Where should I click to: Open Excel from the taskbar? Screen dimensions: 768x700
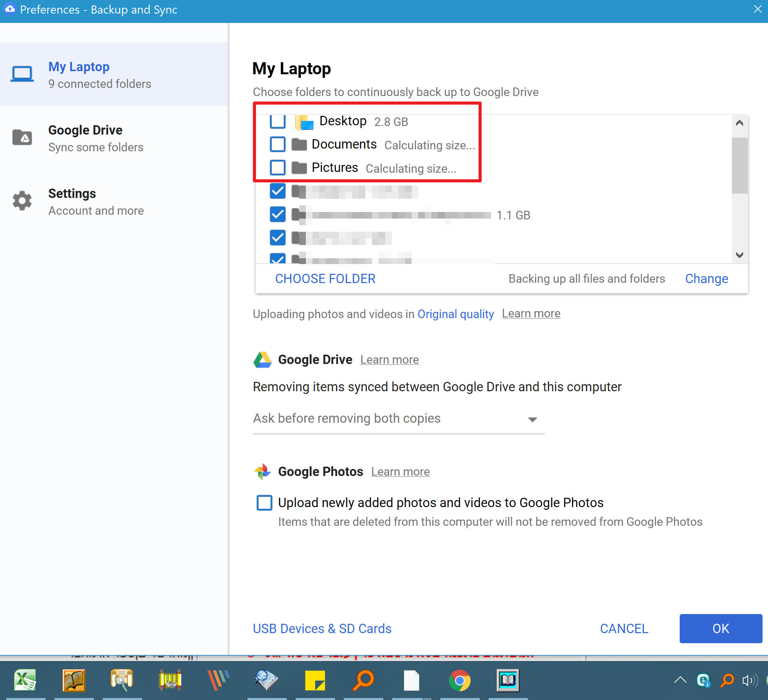[25, 680]
